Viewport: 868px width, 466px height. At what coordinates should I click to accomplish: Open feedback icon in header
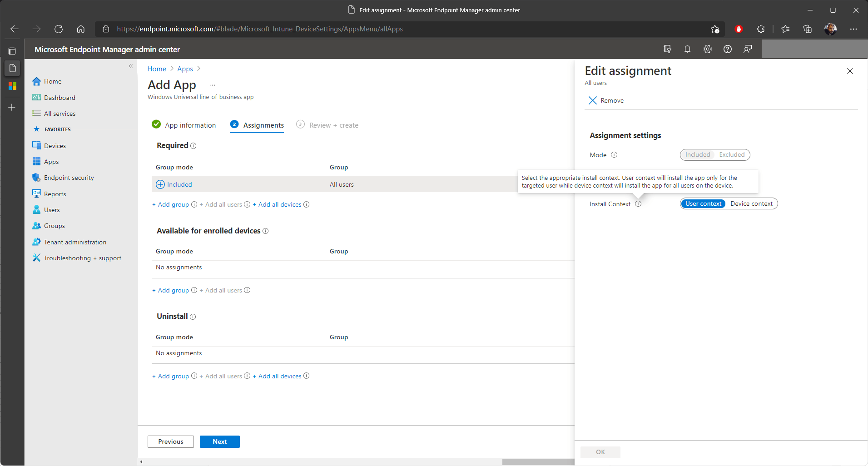pos(748,49)
